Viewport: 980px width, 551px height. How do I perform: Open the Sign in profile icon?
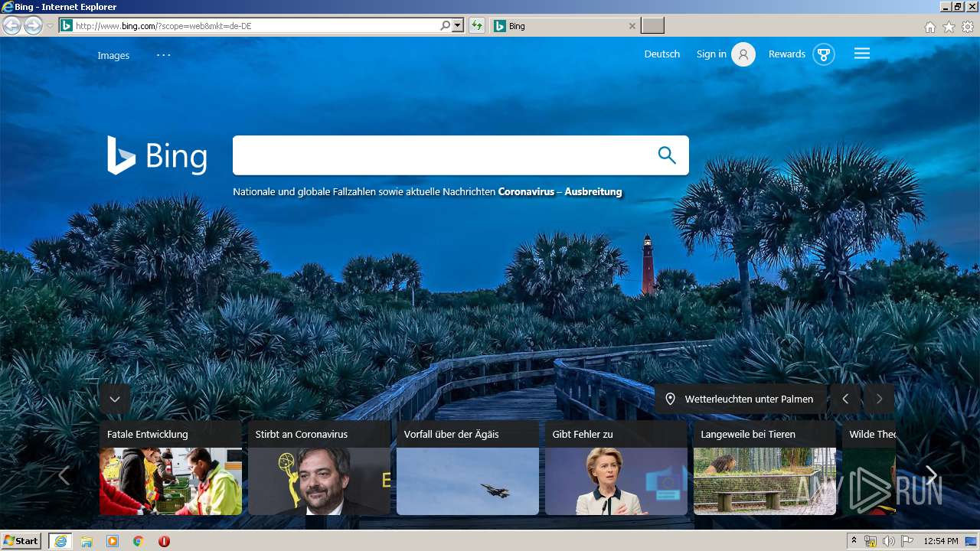point(743,54)
